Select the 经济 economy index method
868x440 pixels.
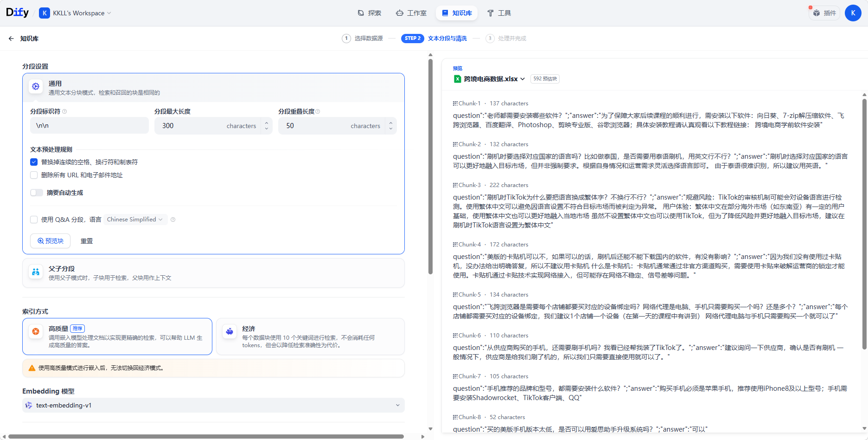coord(310,336)
